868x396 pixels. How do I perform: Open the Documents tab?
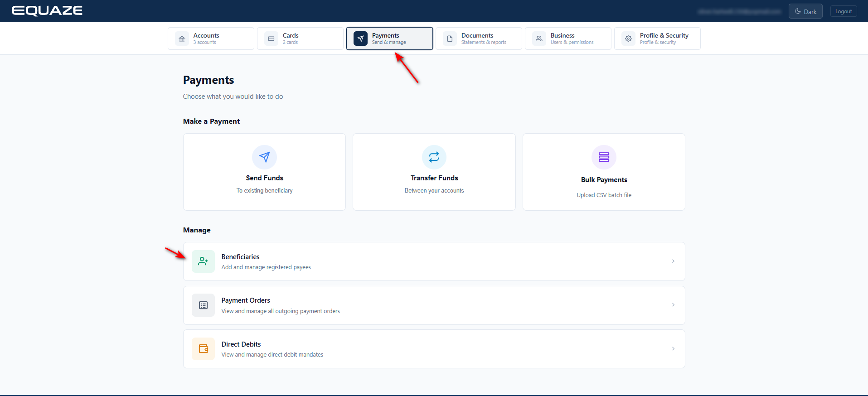(479, 39)
